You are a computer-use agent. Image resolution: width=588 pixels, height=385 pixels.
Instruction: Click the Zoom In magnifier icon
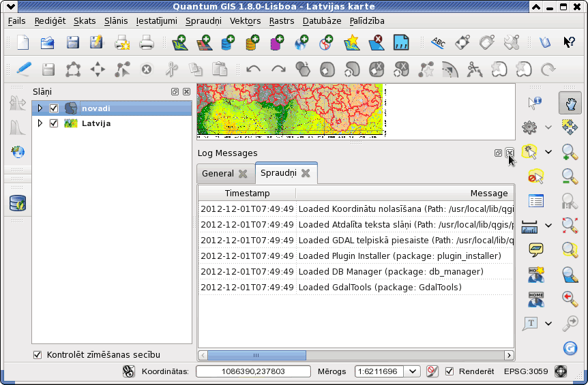tap(570, 152)
